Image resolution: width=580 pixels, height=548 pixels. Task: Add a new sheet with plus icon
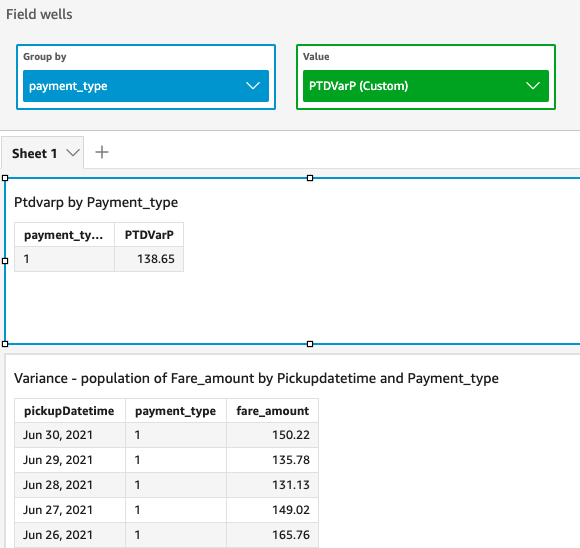[102, 152]
